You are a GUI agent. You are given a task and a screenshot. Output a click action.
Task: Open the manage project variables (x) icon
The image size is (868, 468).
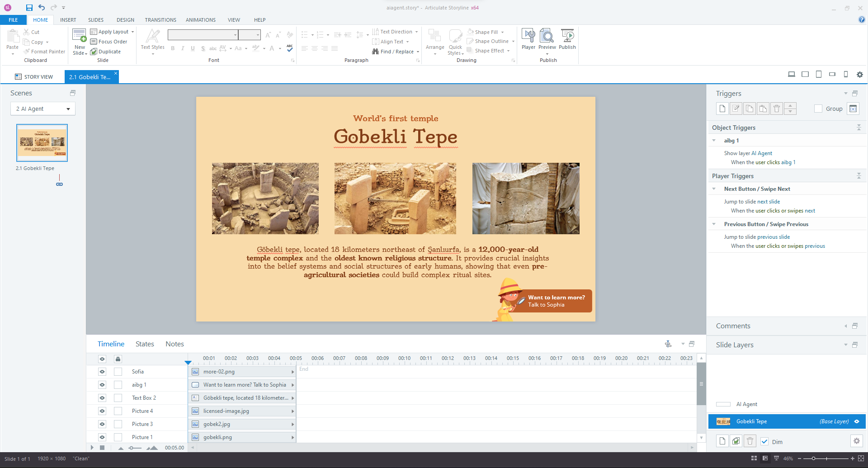click(x=853, y=109)
